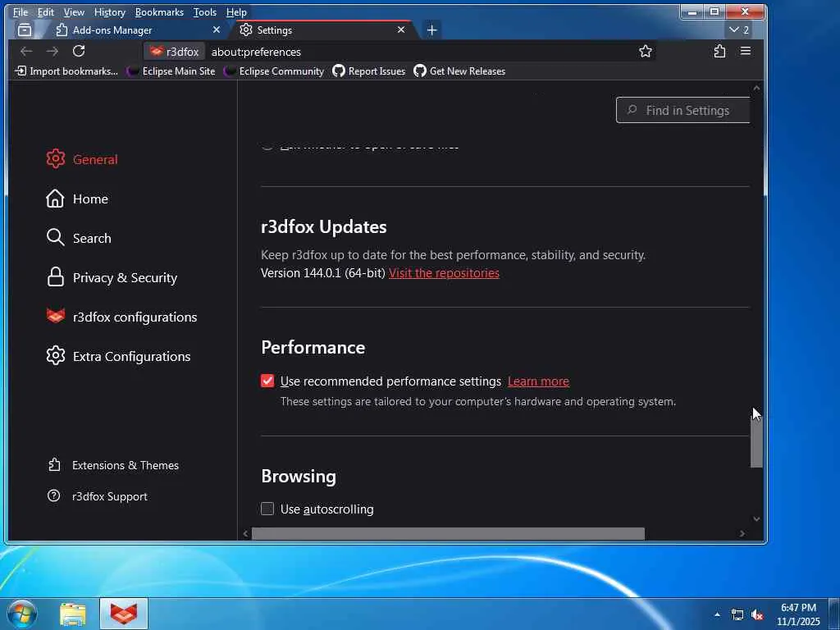Close the Settings tab
Screen dimensions: 840x630
pyautogui.click(x=401, y=30)
